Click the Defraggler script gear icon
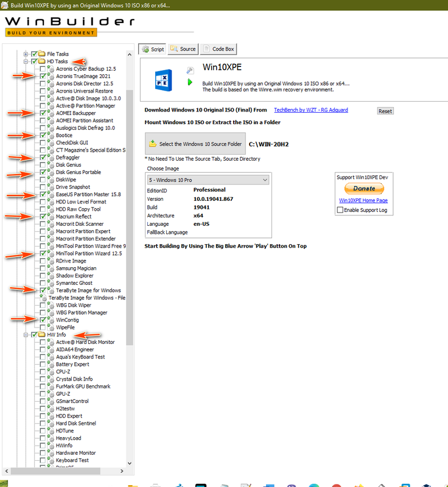Image resolution: width=448 pixels, height=487 pixels. [51, 158]
